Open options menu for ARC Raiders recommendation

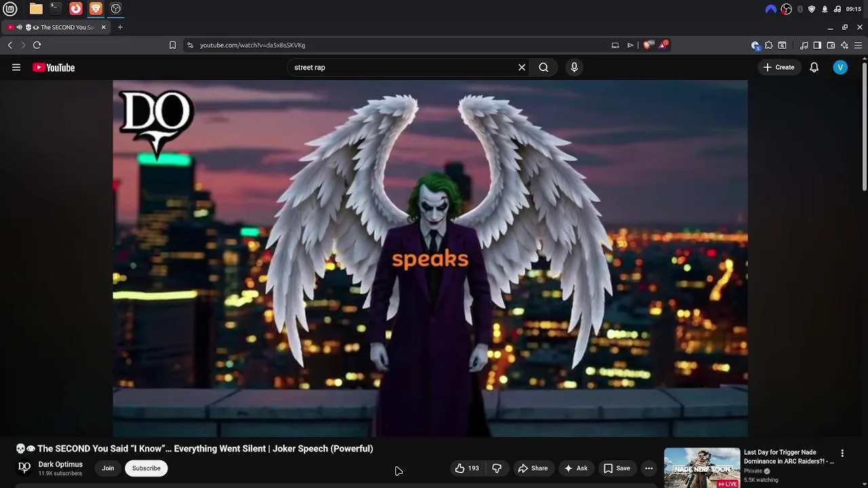point(842,453)
